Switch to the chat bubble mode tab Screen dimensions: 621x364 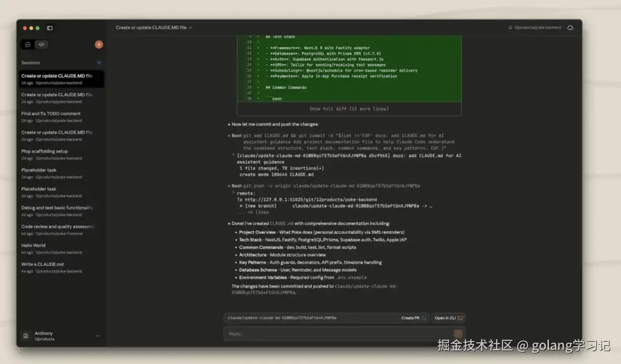pos(27,45)
